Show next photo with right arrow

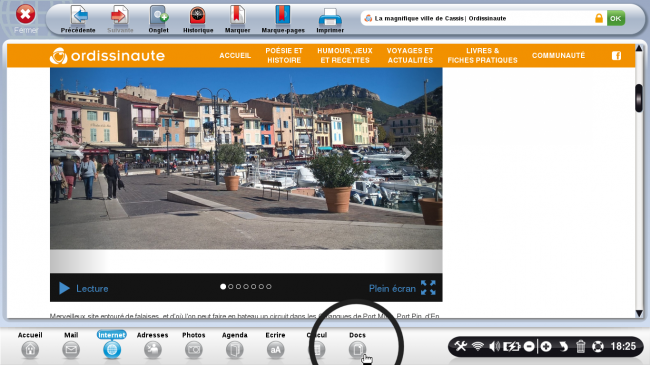point(407,153)
